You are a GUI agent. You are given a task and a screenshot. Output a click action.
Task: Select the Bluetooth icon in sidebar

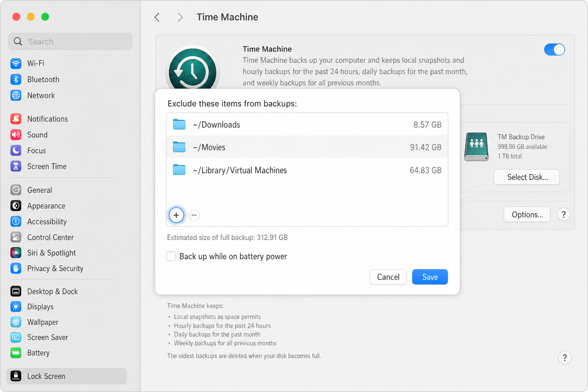click(x=16, y=79)
